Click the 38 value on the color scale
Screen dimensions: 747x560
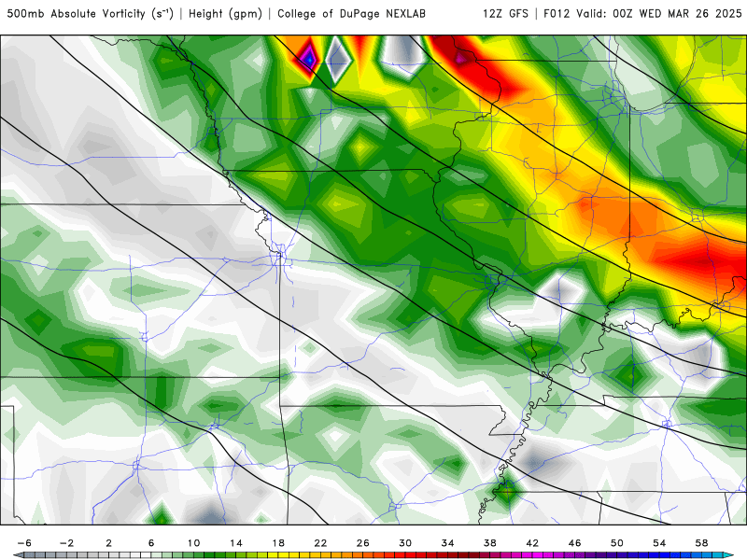[490, 543]
